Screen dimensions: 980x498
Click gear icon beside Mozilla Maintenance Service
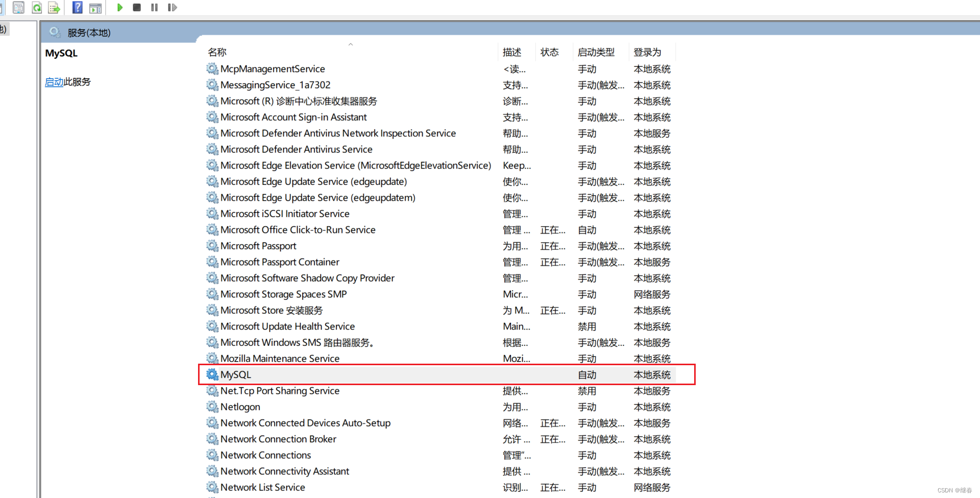(x=212, y=359)
